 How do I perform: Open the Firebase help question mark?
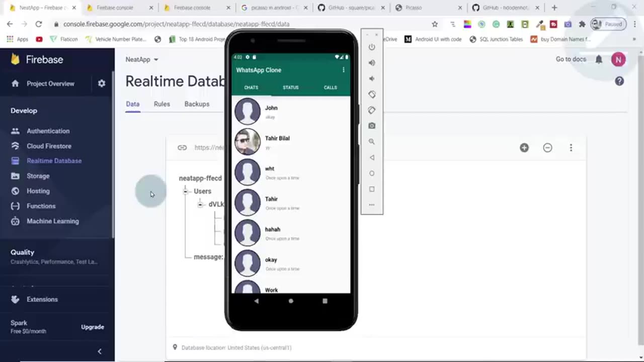(x=619, y=81)
